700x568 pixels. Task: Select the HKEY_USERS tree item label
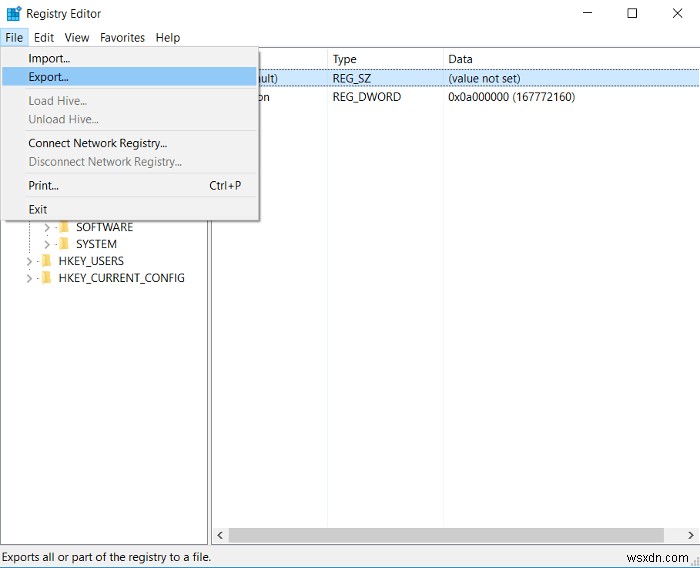[91, 261]
